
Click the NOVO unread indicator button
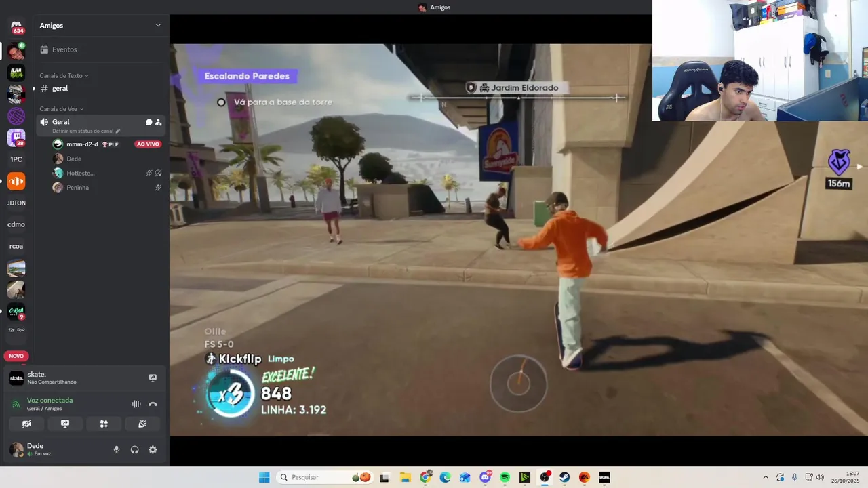[16, 356]
